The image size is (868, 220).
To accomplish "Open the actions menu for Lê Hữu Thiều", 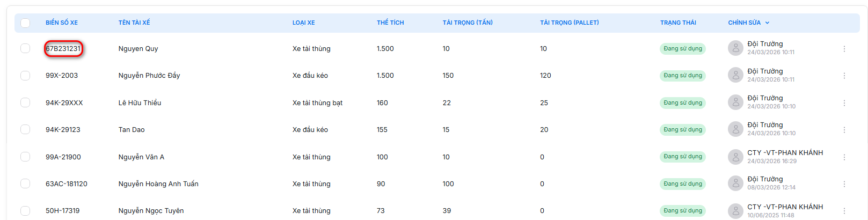I will (x=844, y=103).
